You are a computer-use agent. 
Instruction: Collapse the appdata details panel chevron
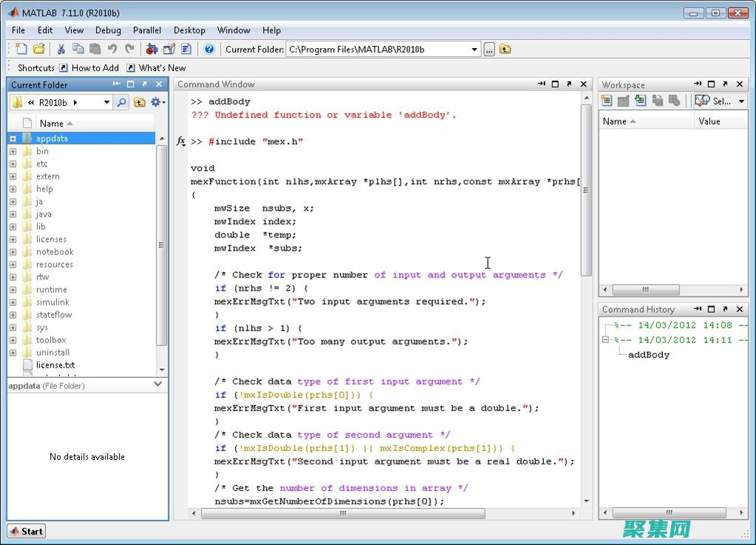[158, 385]
